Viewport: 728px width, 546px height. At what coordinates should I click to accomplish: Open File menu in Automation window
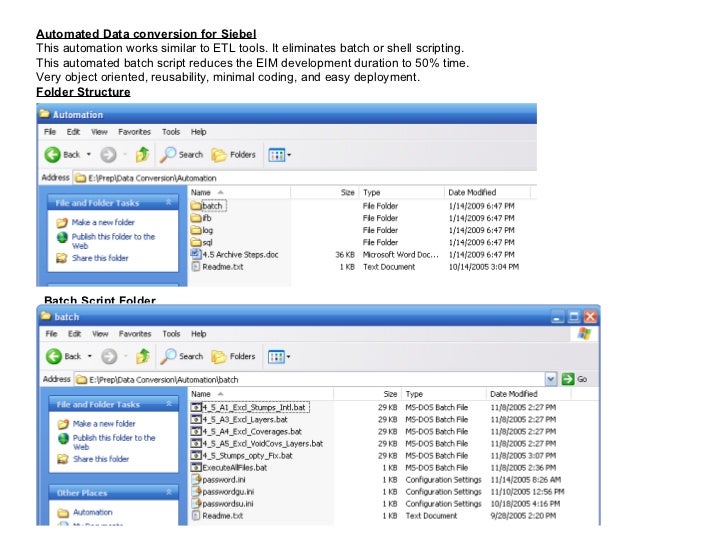[x=50, y=132]
